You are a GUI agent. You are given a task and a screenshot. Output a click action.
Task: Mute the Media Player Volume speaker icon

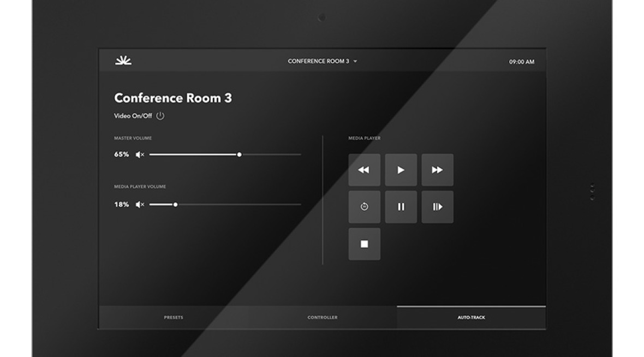(x=139, y=205)
